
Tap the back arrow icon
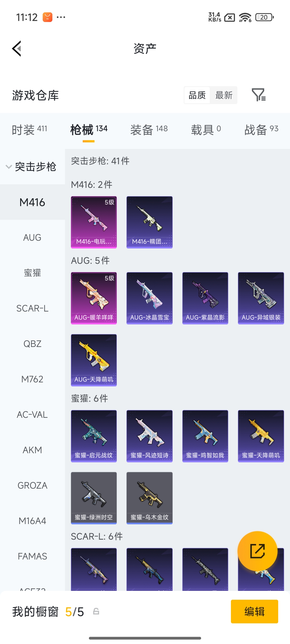click(x=17, y=49)
